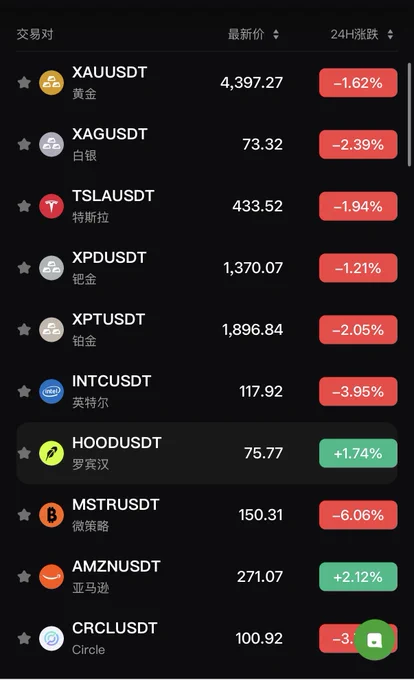This screenshot has width=414, height=680.
Task: Sort by 最新价 arrows
Action: [x=276, y=34]
